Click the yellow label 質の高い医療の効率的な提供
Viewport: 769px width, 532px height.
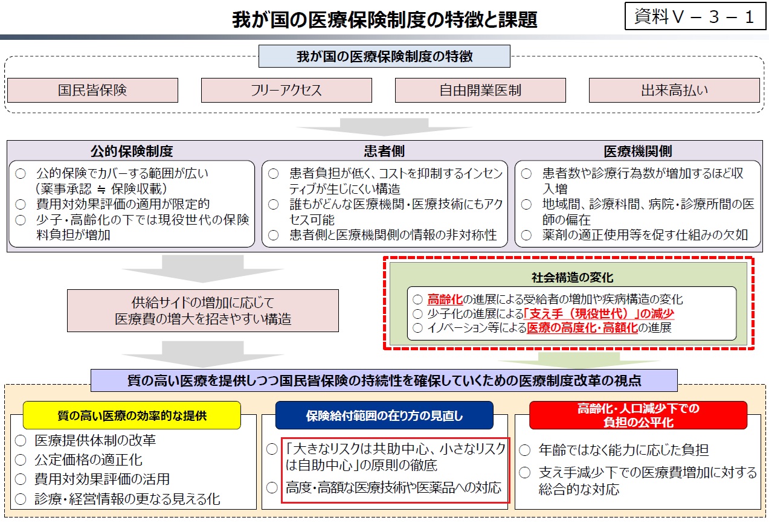tap(132, 415)
